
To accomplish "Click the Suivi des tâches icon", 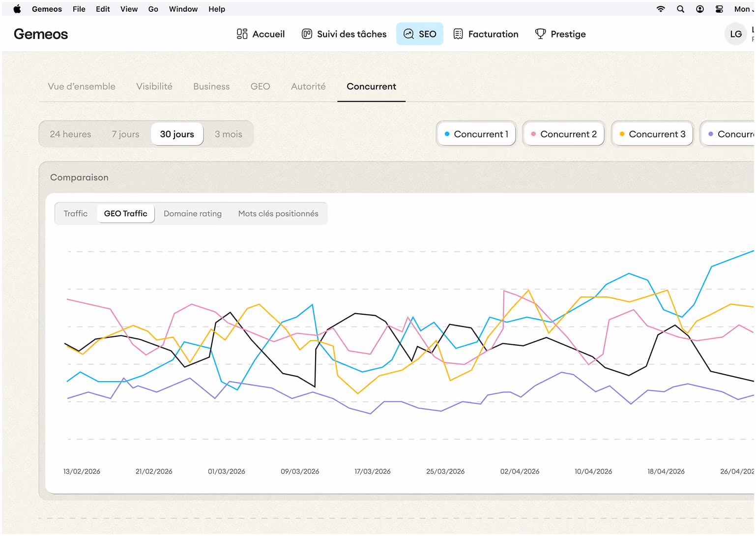I will pos(307,34).
